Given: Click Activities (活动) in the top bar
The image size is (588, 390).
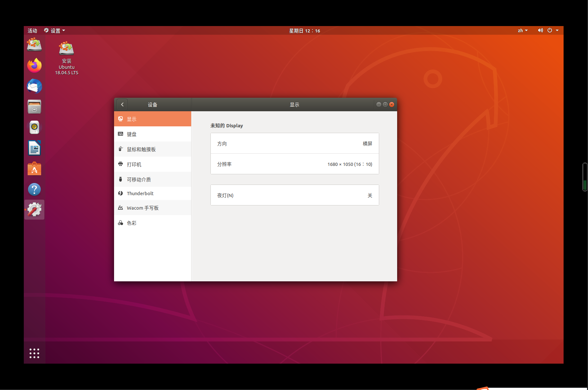Looking at the screenshot, I should click(x=32, y=31).
